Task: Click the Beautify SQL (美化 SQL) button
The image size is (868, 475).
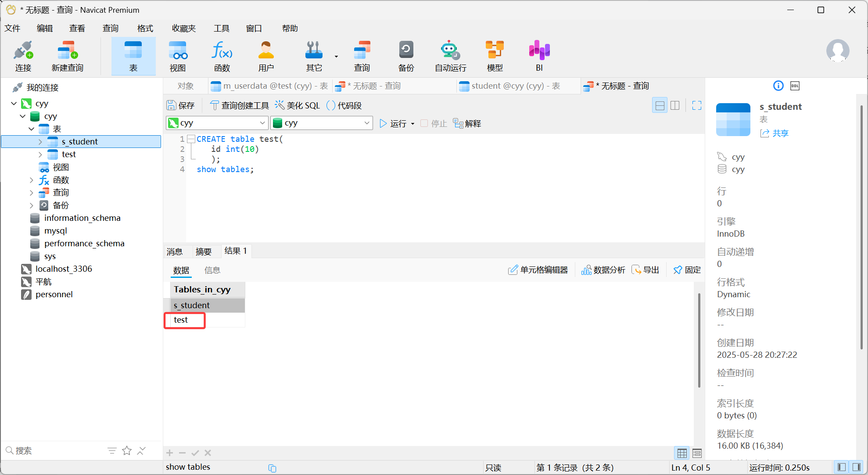Action: coord(298,105)
